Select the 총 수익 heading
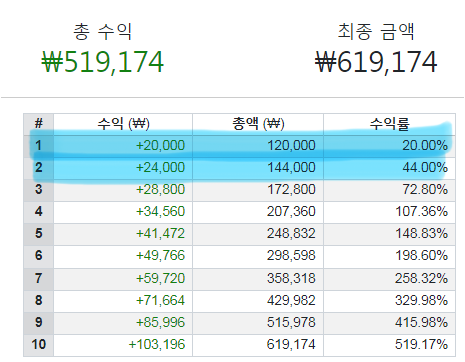This screenshot has height=362, width=465. [103, 32]
